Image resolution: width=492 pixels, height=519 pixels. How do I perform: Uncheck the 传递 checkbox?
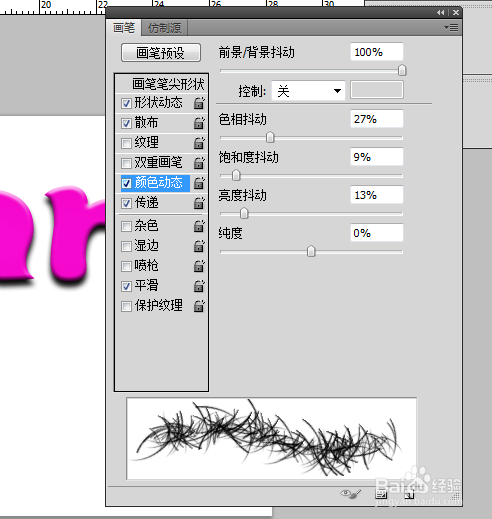[x=126, y=203]
